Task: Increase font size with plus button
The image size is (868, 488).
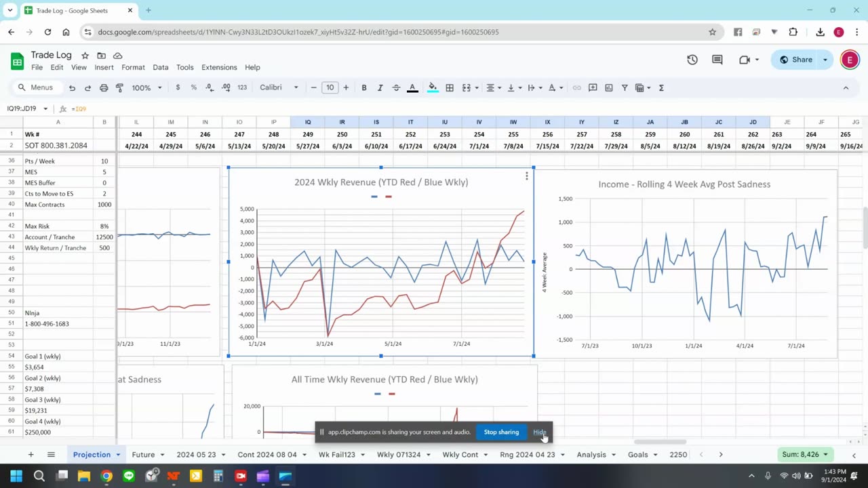Action: point(346,87)
